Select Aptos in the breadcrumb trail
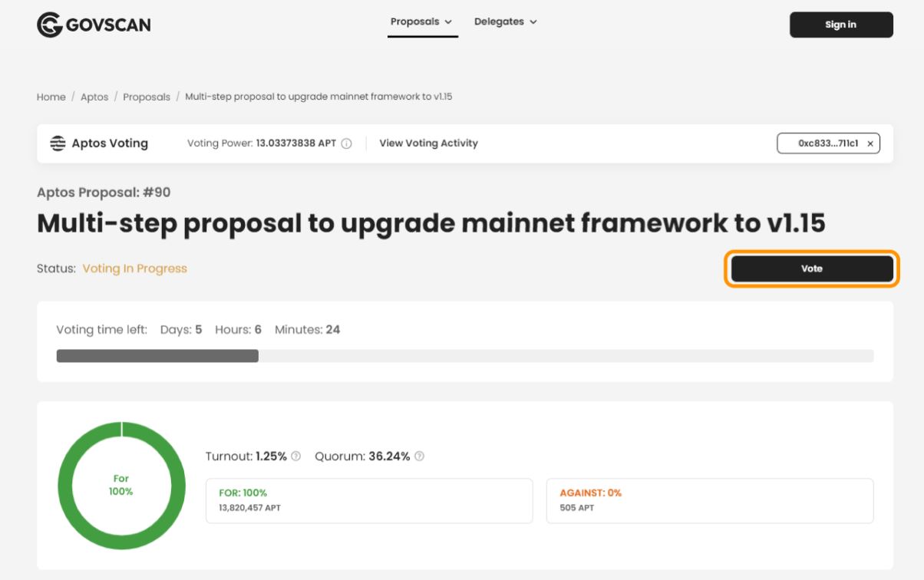The image size is (924, 580). (x=94, y=97)
